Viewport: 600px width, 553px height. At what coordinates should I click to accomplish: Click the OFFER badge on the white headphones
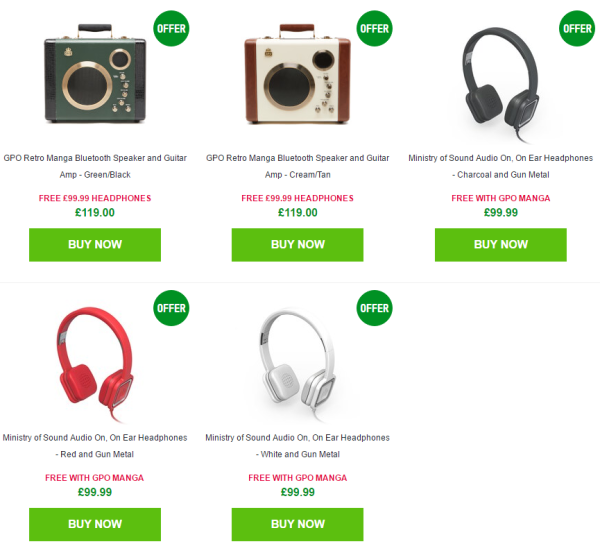click(x=374, y=308)
